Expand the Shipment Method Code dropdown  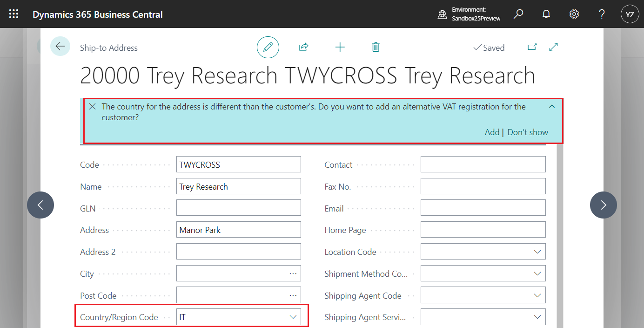tap(537, 274)
